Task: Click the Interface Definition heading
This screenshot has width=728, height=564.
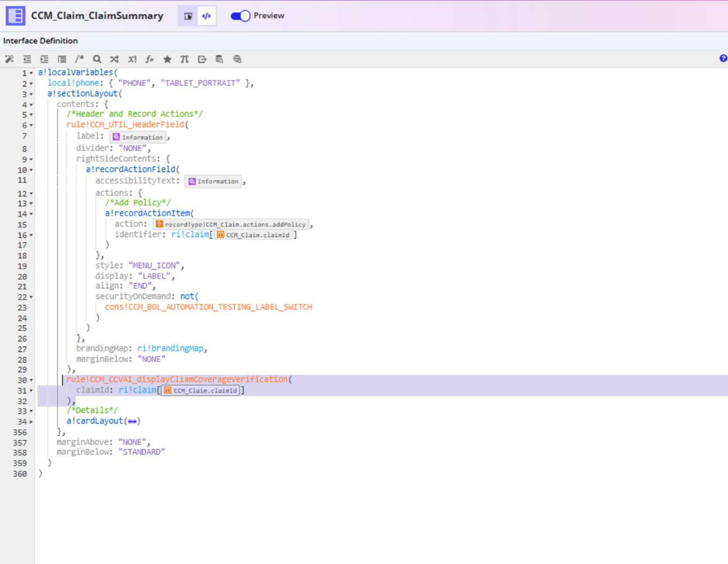Action: point(40,41)
